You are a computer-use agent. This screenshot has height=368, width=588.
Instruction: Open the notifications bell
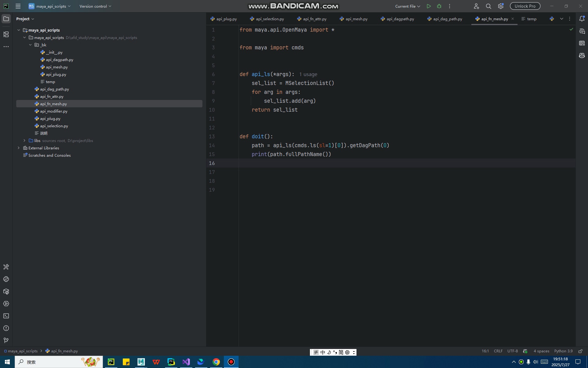(582, 19)
